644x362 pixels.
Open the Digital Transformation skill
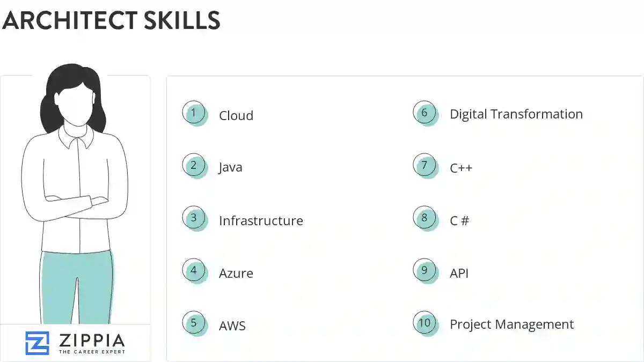click(x=516, y=114)
